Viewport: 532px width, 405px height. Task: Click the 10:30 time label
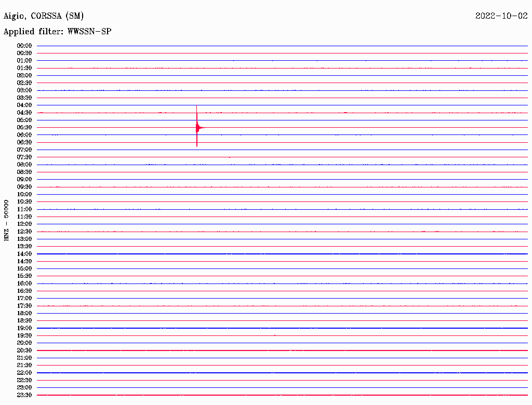pyautogui.click(x=24, y=202)
